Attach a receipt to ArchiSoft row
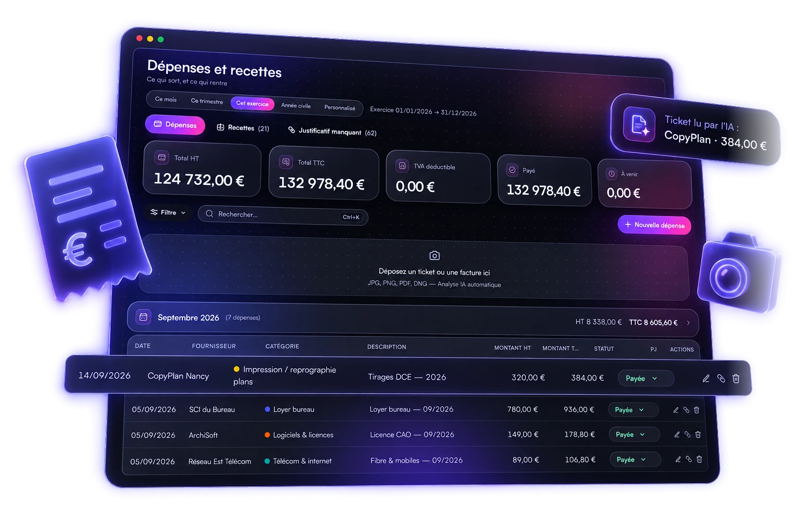This screenshot has width=798, height=532. 687,434
